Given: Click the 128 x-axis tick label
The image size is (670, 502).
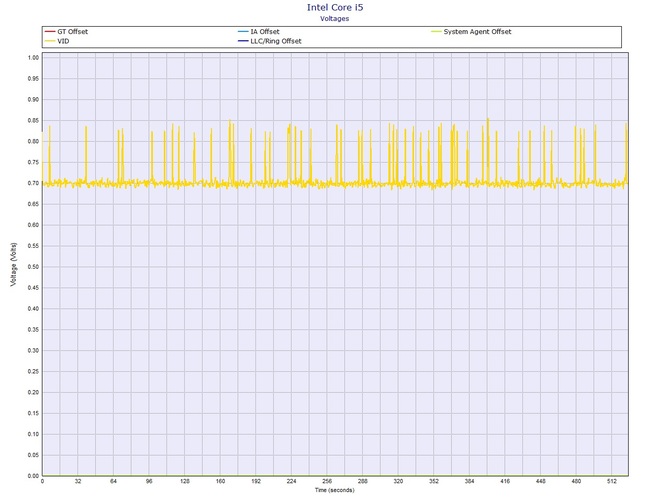Looking at the screenshot, I should click(x=185, y=481).
